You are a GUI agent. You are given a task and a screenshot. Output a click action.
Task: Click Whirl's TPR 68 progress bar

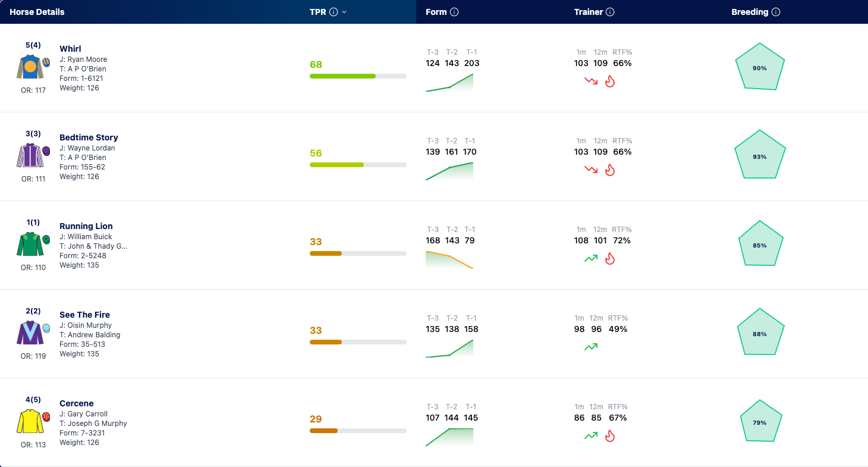[x=358, y=76]
